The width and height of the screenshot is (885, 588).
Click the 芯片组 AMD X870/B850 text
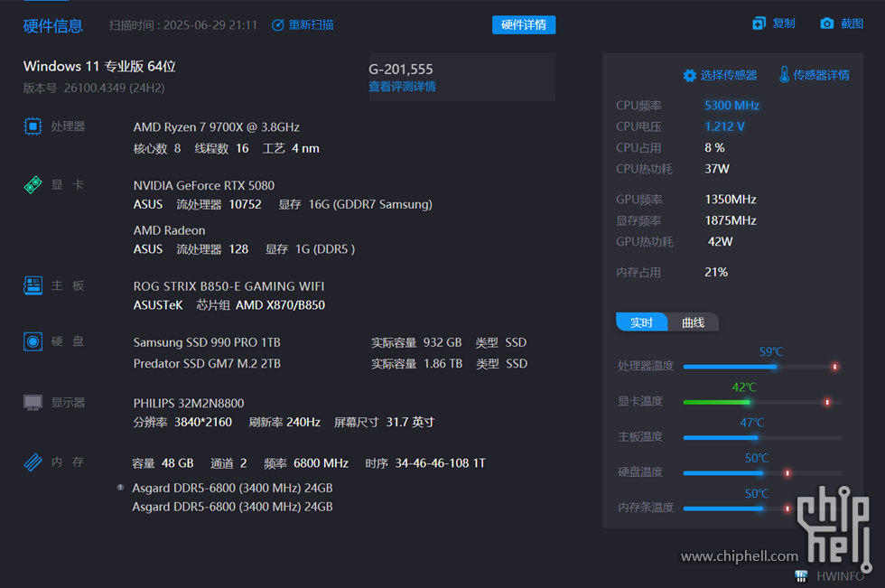(x=261, y=305)
